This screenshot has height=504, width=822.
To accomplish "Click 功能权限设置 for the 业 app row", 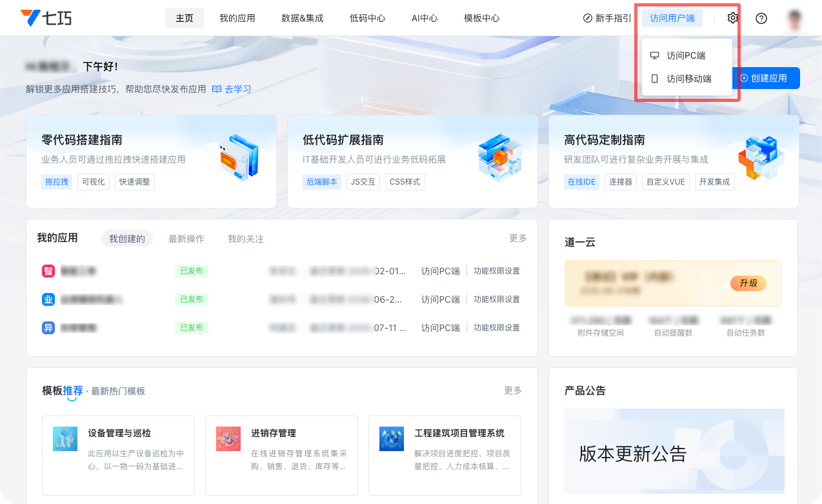I will click(497, 299).
